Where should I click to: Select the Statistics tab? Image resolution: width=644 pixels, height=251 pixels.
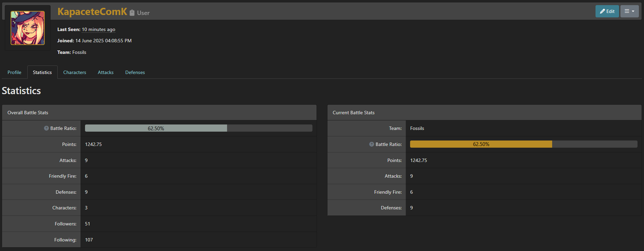pyautogui.click(x=42, y=72)
